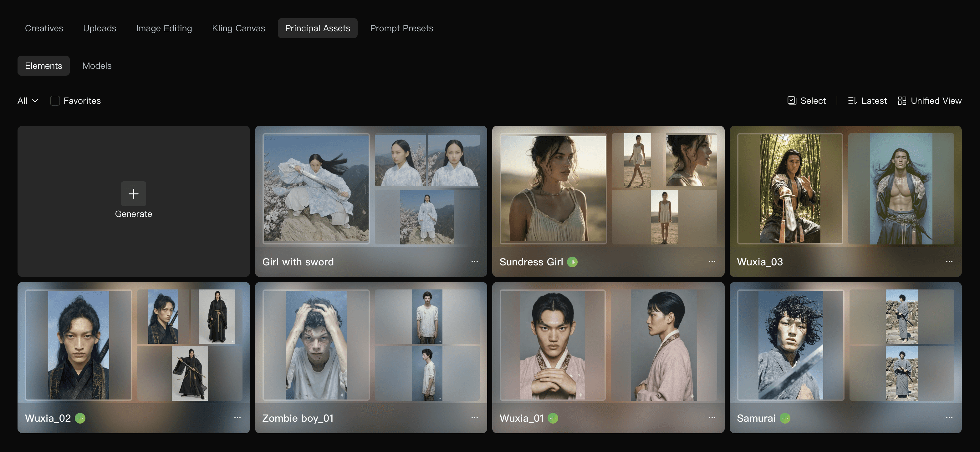Open more options for Sundress Girl
The image size is (980, 452).
(712, 261)
